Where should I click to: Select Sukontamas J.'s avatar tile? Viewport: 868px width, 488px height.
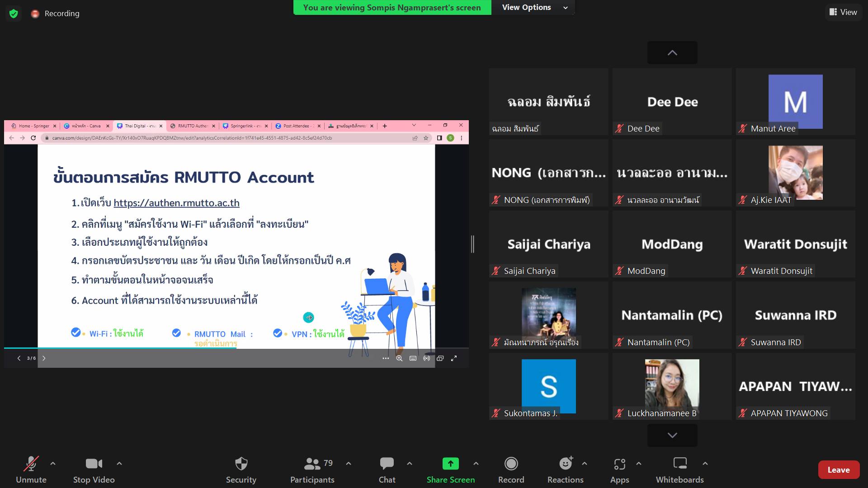pyautogui.click(x=549, y=386)
